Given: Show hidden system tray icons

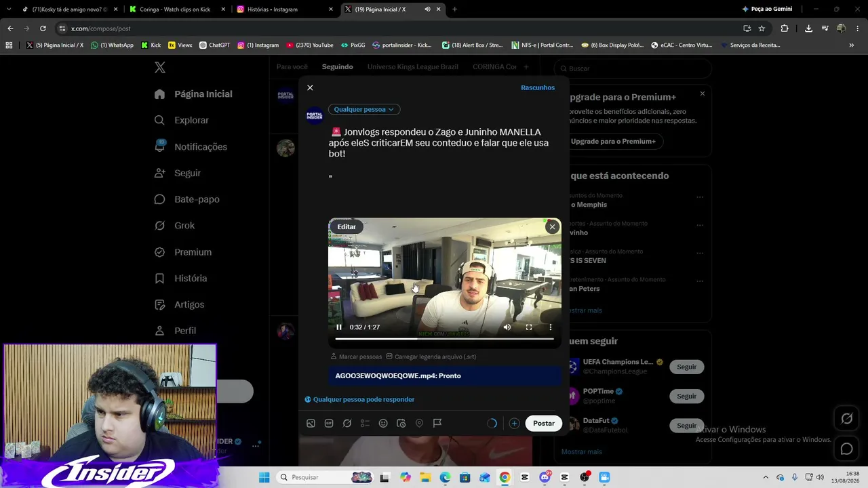Looking at the screenshot, I should pos(766,477).
